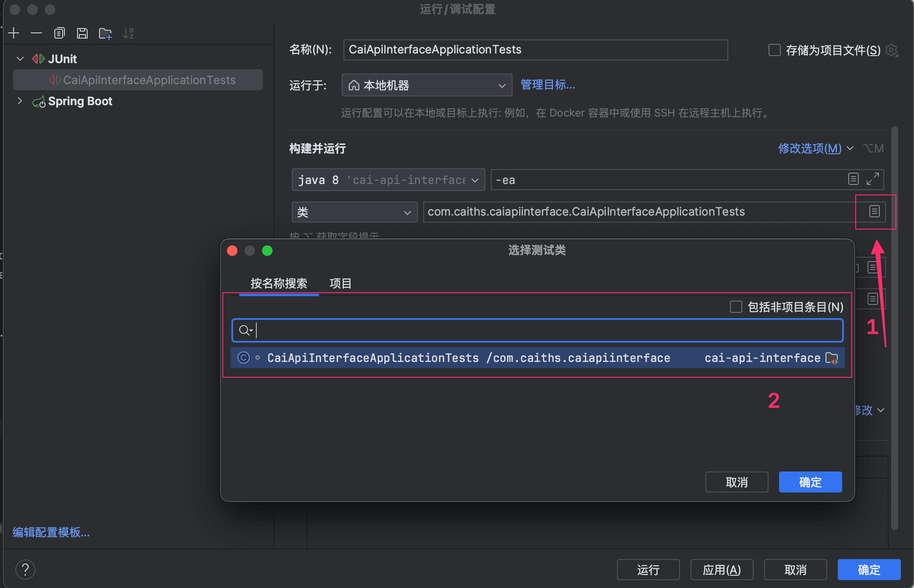
Task: Remove configuration with minus icon
Action: tap(36, 33)
